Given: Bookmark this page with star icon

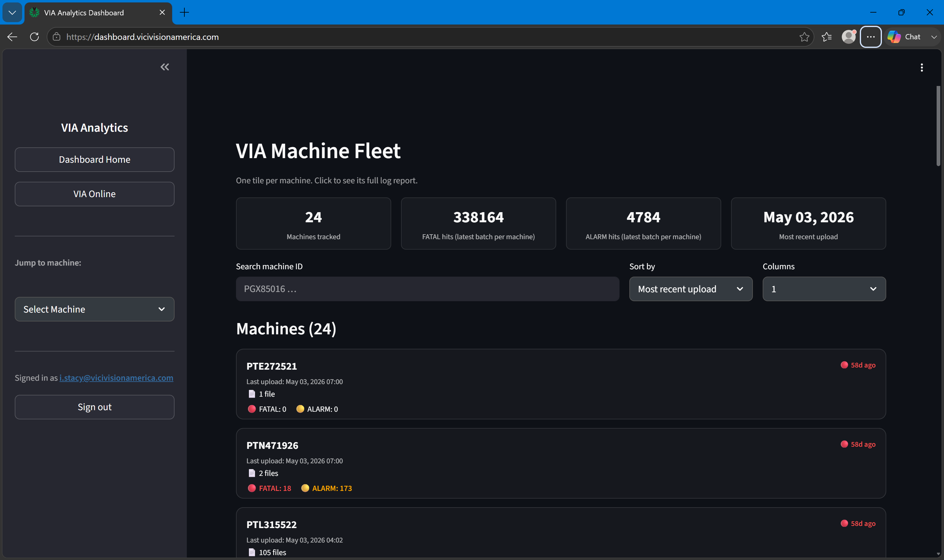Looking at the screenshot, I should (804, 37).
